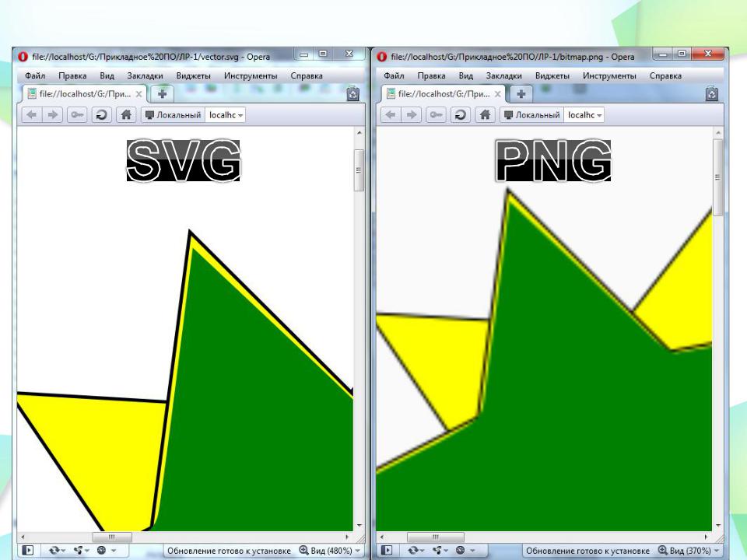This screenshot has width=747, height=560.
Task: Open Файл menu in bitmap.png window
Action: (394, 75)
